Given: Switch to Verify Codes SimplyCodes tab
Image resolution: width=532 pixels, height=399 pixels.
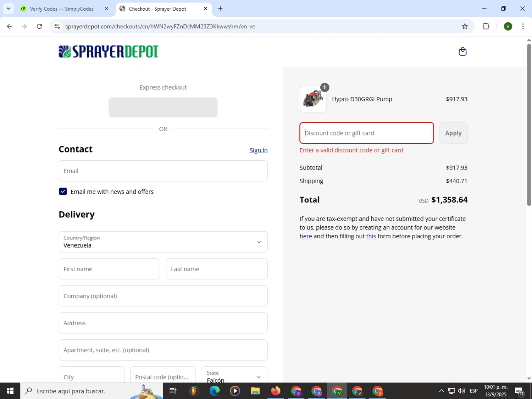Looking at the screenshot, I should tap(62, 9).
